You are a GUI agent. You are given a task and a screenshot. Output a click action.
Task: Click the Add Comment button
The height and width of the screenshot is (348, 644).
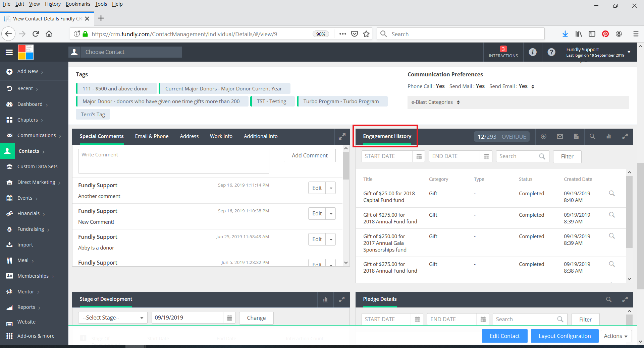(x=309, y=156)
